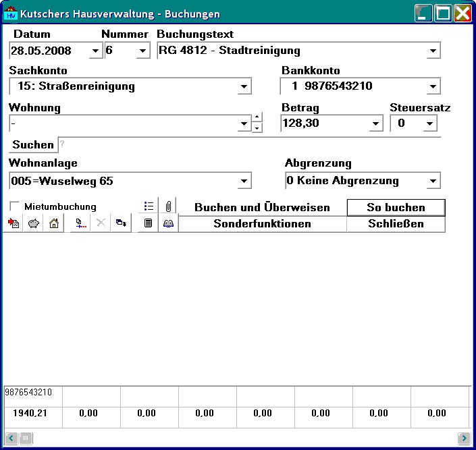Click the Suchen tab
This screenshot has height=450, width=476.
point(33,145)
